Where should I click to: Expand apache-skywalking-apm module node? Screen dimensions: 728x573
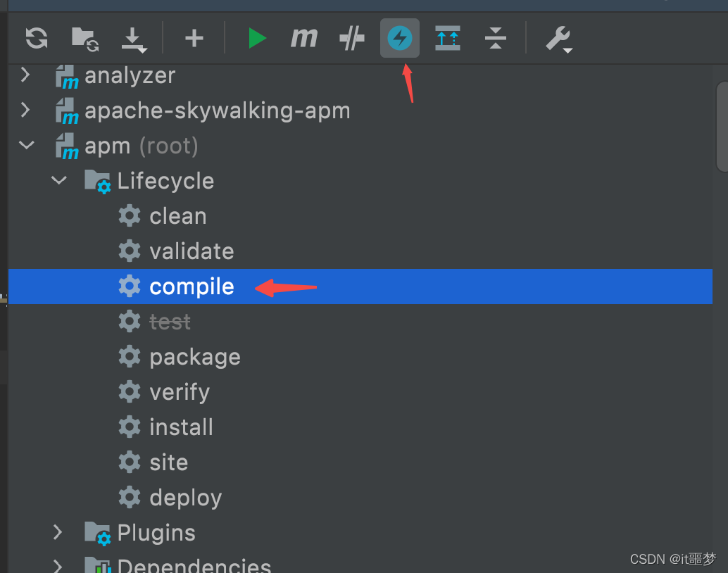pyautogui.click(x=25, y=110)
